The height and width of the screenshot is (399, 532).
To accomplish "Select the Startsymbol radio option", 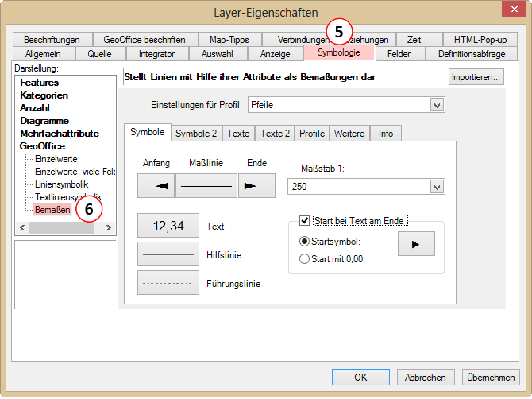I will 304,242.
